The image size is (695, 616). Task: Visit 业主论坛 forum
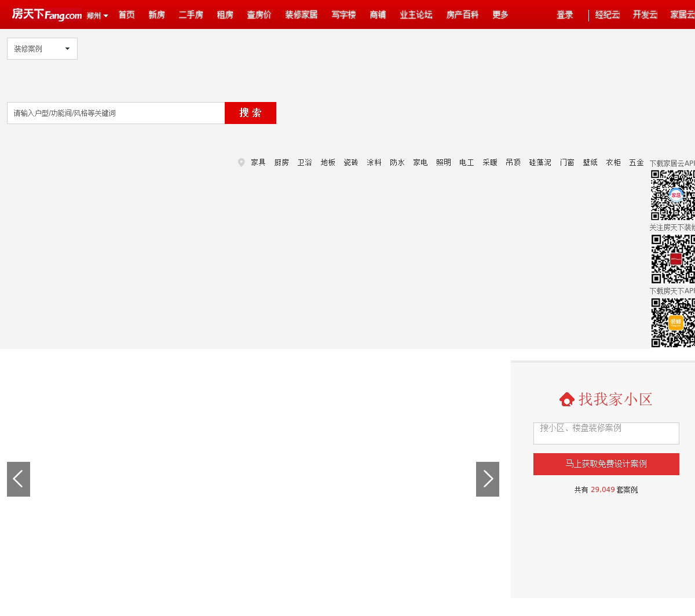tap(416, 14)
